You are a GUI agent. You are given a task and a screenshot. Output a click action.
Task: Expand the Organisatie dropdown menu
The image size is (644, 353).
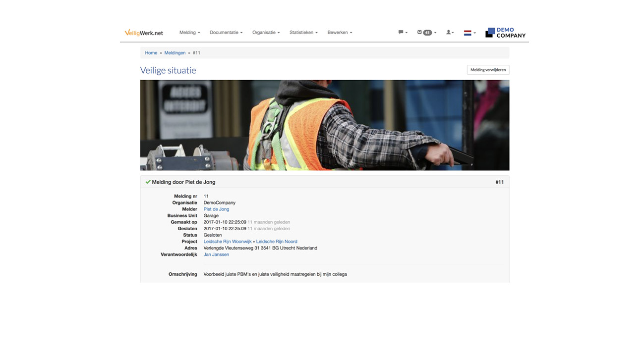pyautogui.click(x=266, y=33)
